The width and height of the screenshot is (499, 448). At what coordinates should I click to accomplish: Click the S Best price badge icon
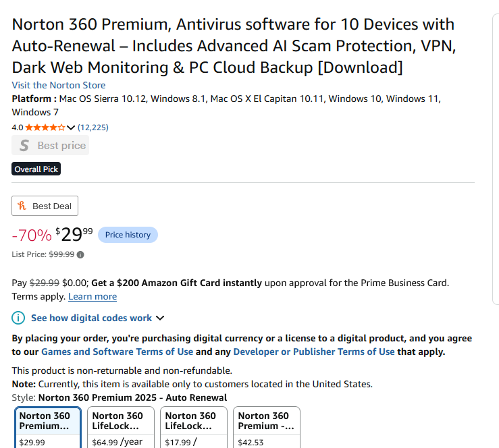point(24,145)
